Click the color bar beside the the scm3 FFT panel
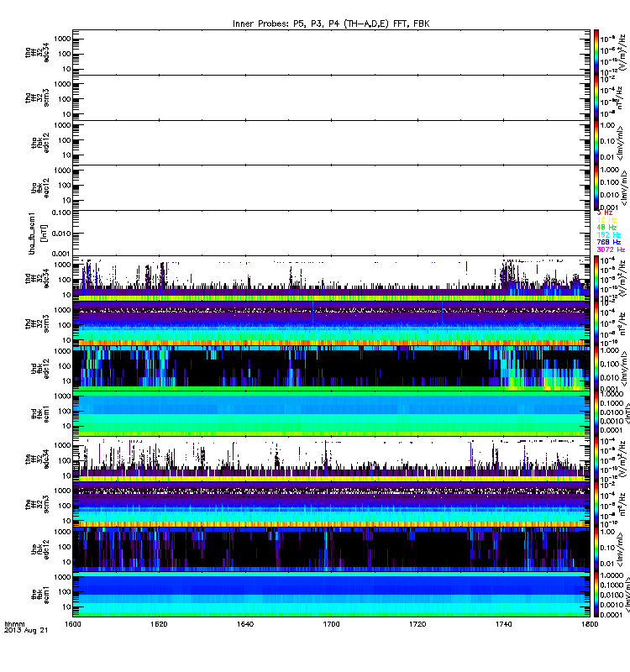 point(596,505)
